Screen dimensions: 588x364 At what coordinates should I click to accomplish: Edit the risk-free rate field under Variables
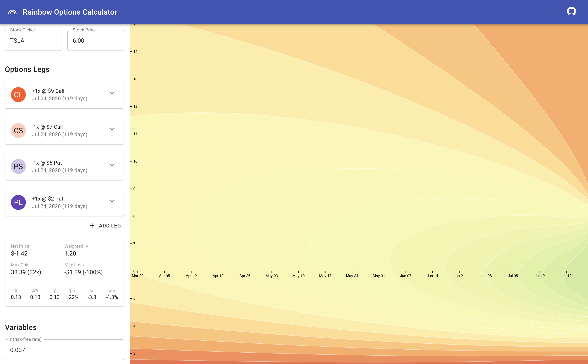[64, 350]
